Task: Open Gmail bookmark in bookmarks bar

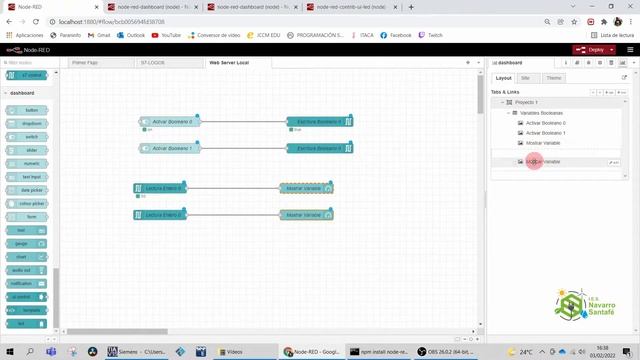Action: 99,36
